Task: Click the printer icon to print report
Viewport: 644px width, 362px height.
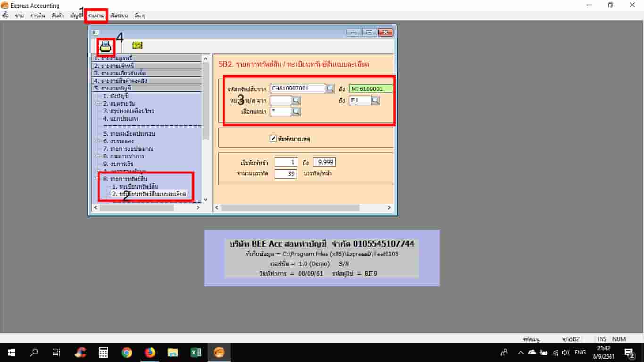Action: (x=105, y=46)
